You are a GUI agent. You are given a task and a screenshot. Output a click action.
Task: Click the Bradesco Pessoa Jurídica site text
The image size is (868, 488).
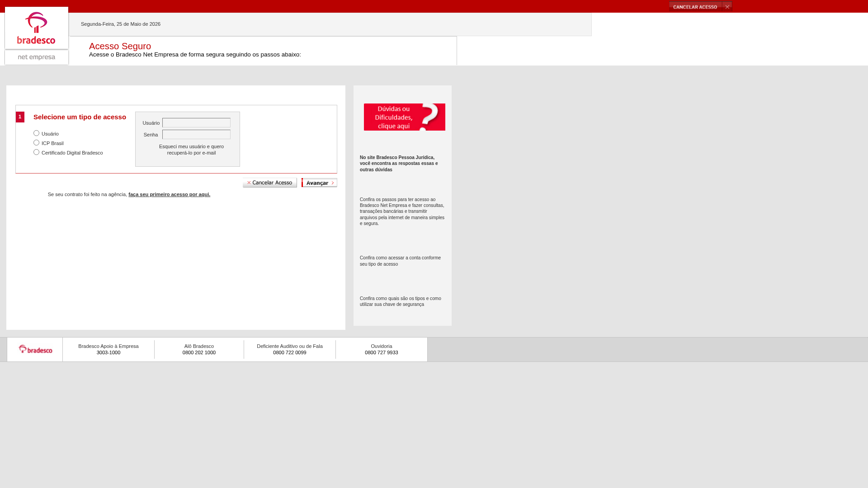click(x=399, y=164)
